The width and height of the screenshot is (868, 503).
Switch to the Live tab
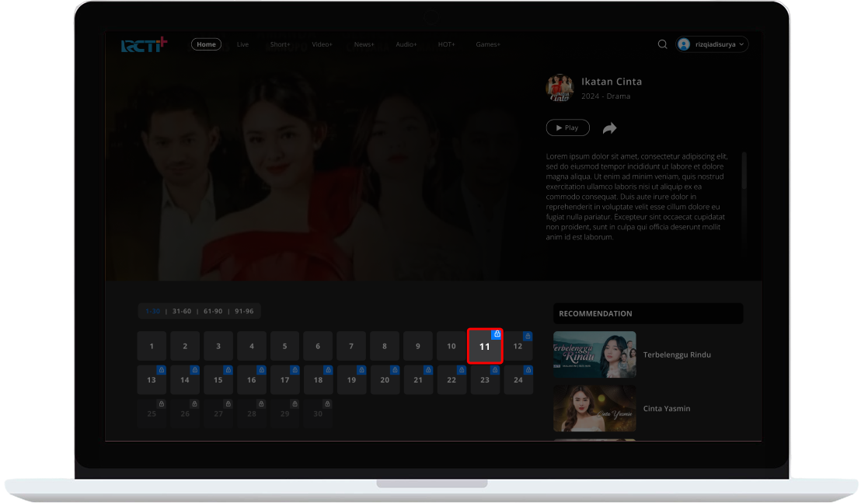point(242,44)
